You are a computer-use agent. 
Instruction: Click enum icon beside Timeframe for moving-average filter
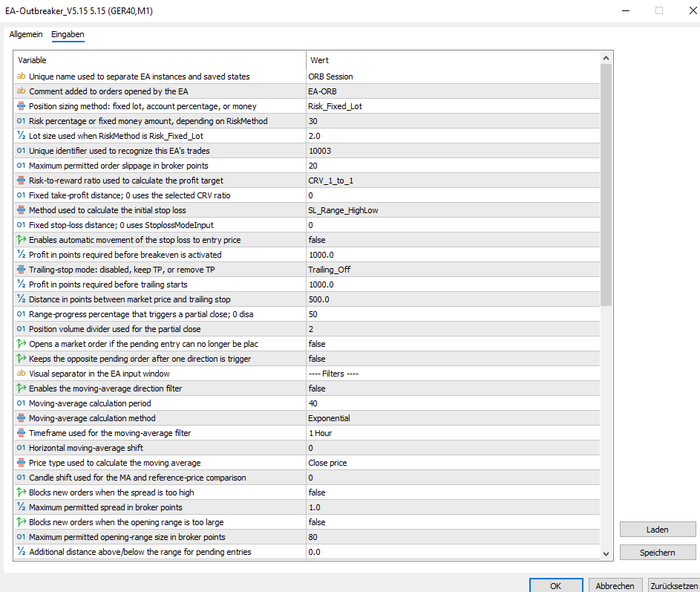(x=21, y=432)
